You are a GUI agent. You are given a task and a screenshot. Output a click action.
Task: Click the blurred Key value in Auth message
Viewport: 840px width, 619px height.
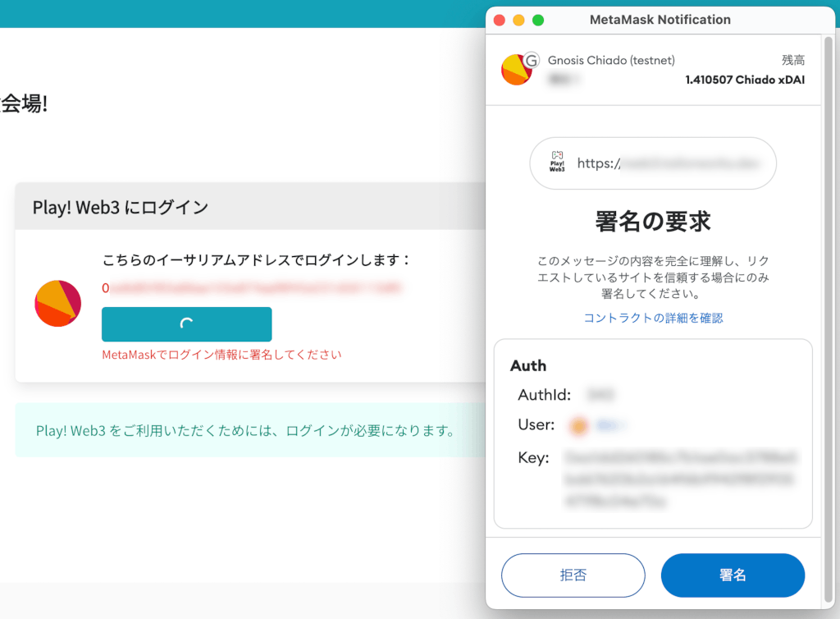pyautogui.click(x=680, y=479)
